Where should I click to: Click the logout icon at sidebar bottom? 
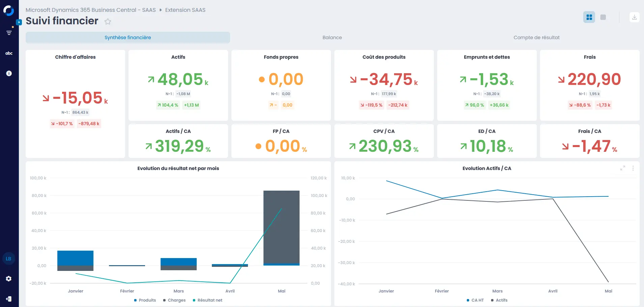point(9,299)
